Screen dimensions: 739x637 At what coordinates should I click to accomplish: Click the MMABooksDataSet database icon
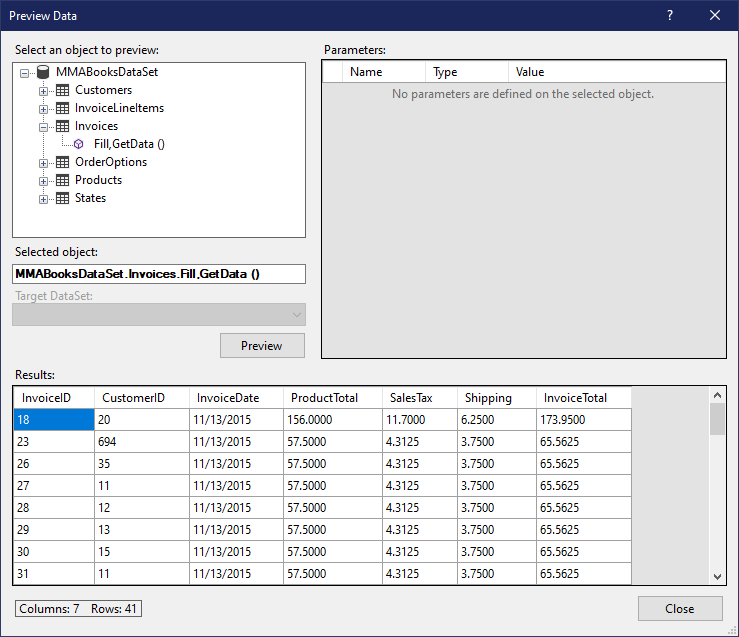click(43, 72)
